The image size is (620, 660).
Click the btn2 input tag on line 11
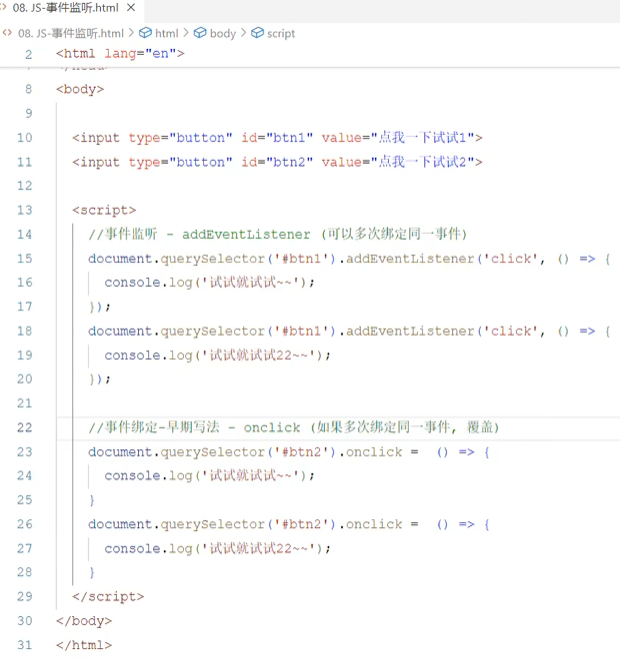(277, 162)
